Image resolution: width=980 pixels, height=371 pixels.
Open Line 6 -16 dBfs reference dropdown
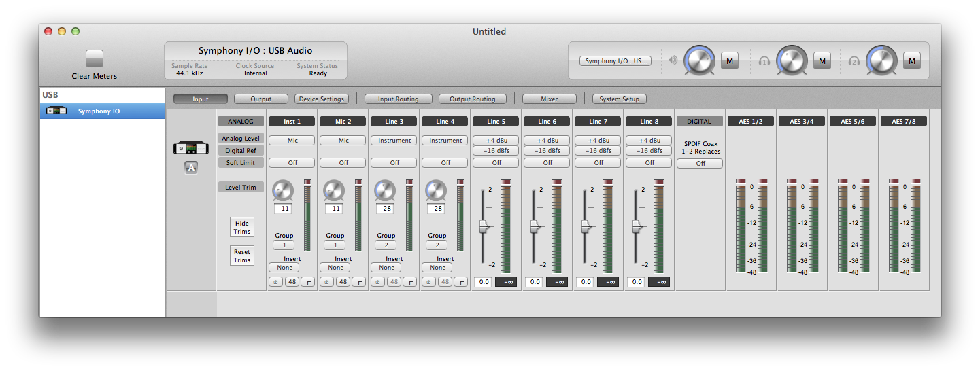[x=547, y=151]
